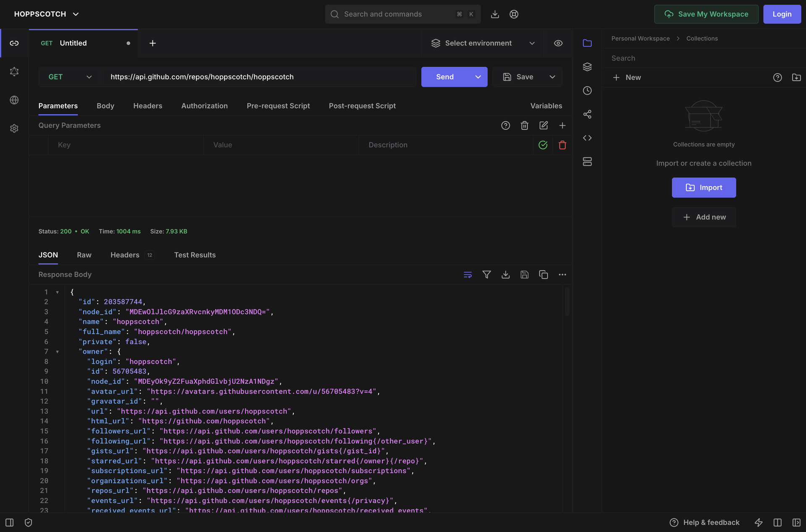Open Query Parameters help icon
Image resolution: width=806 pixels, height=532 pixels.
pyautogui.click(x=505, y=126)
